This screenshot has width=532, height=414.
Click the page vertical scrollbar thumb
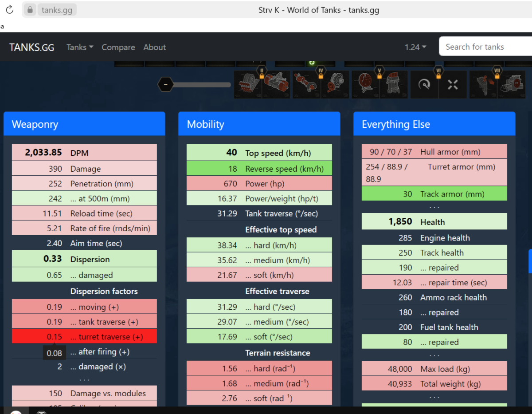[x=530, y=261]
